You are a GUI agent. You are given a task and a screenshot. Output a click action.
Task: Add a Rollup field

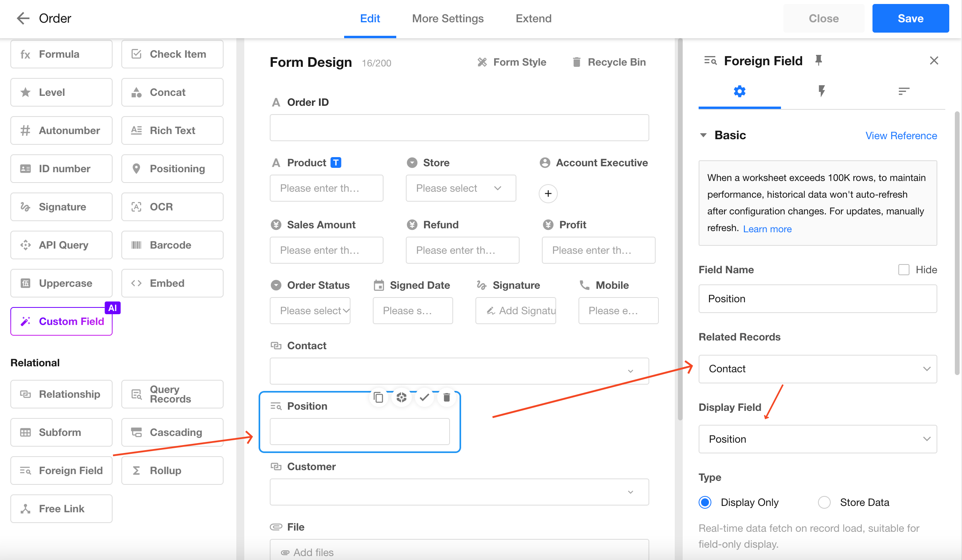click(x=172, y=471)
